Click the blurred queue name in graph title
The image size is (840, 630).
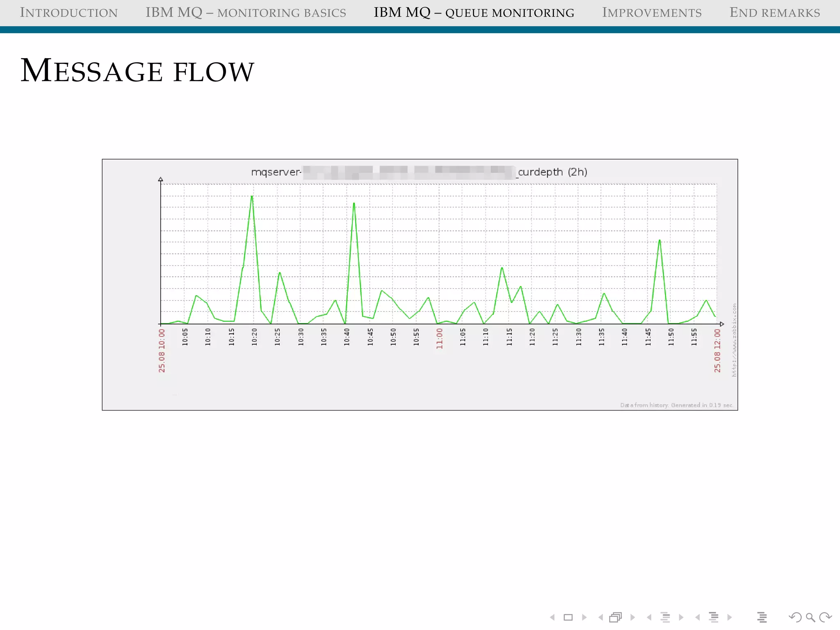409,172
